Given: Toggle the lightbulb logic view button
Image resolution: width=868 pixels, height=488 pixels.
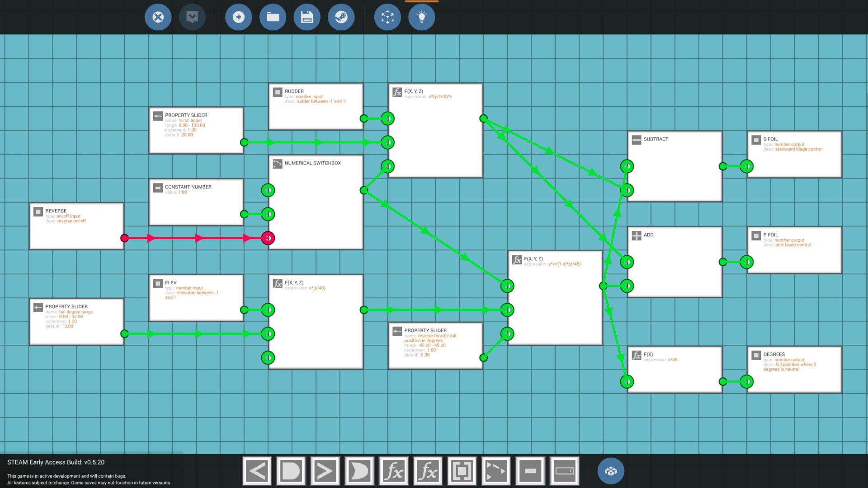Looking at the screenshot, I should [421, 17].
